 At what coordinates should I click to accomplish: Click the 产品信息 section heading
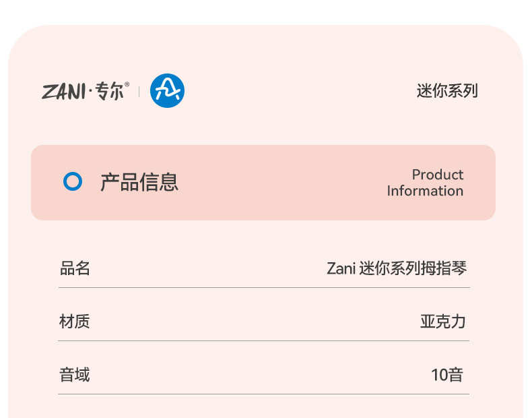tap(139, 182)
